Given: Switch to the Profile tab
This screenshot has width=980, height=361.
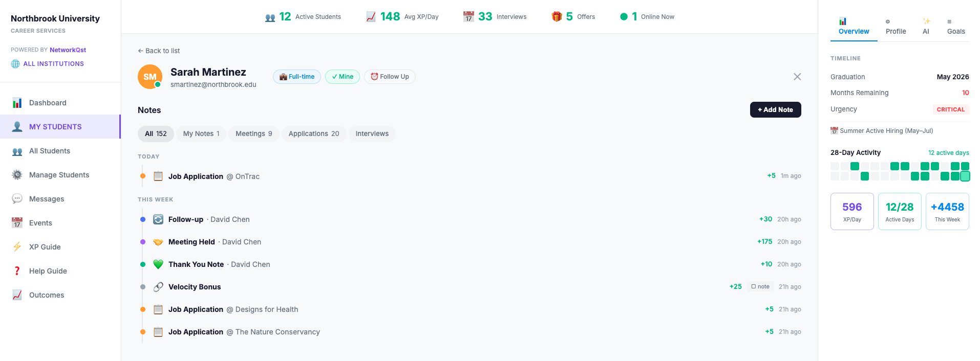Looking at the screenshot, I should tap(896, 27).
